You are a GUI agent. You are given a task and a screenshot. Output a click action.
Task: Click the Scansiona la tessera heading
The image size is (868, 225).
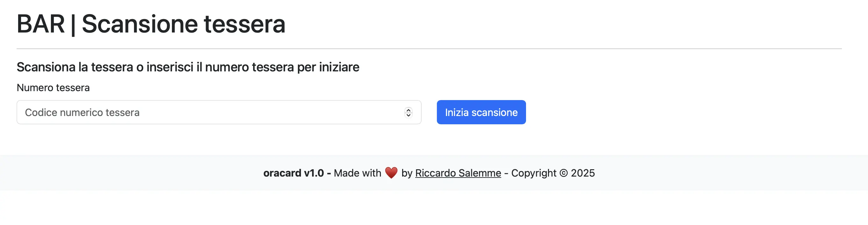(188, 67)
